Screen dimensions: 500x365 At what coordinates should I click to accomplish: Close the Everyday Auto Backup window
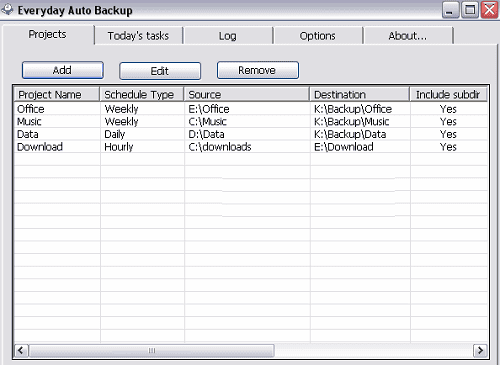point(489,10)
